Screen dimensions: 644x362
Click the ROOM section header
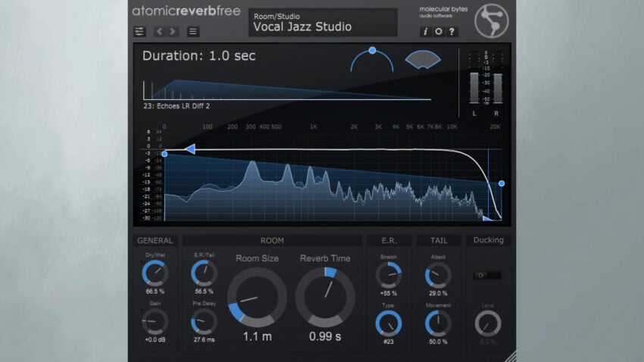(x=272, y=241)
